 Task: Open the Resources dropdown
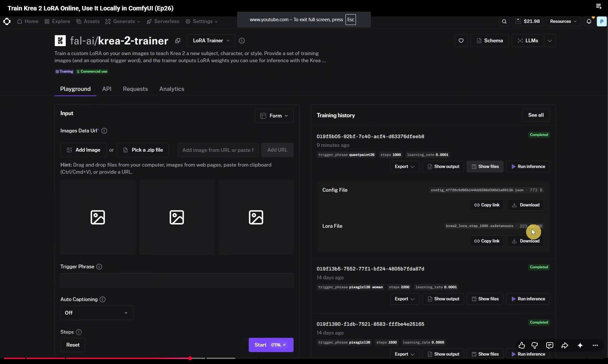coord(563,22)
